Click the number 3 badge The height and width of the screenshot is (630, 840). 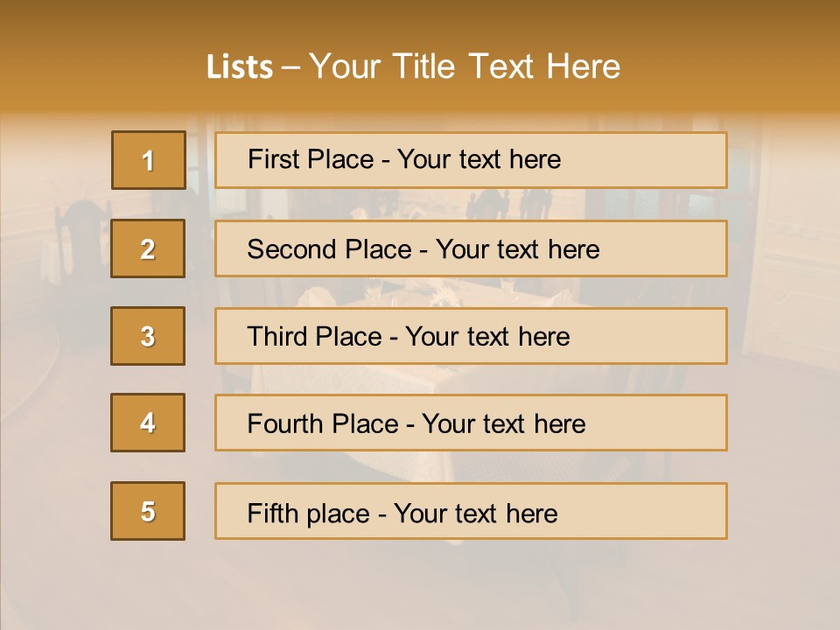[x=148, y=336]
